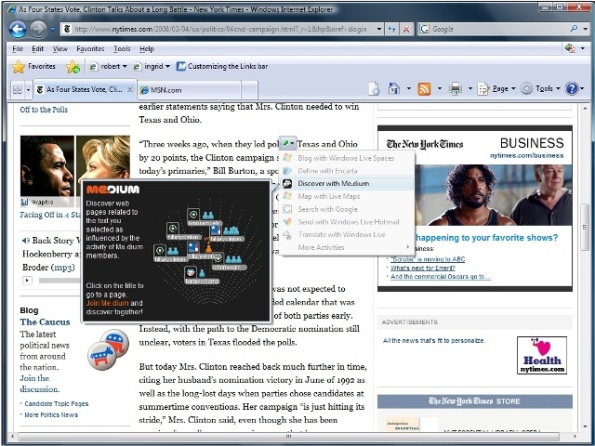Open the recent pages dropdown beside Forward

pos(53,29)
